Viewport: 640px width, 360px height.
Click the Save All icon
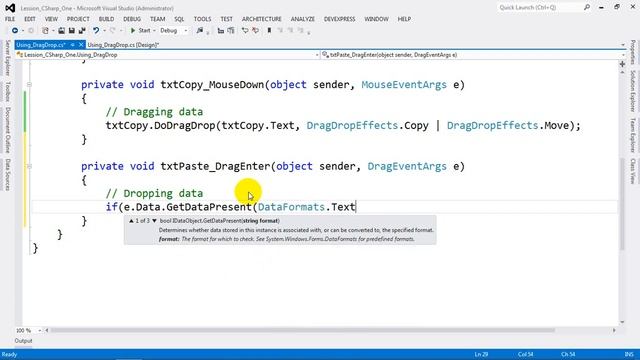click(82, 31)
